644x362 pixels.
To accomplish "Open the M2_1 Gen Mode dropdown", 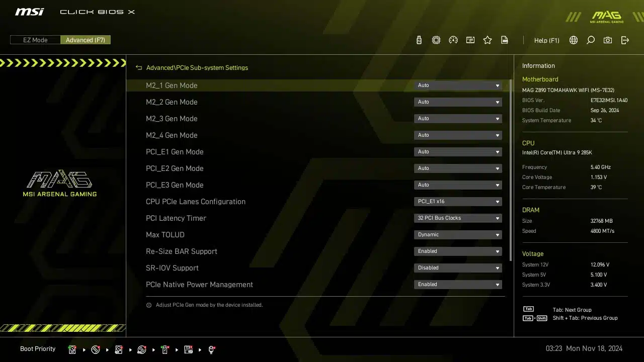I will point(458,85).
